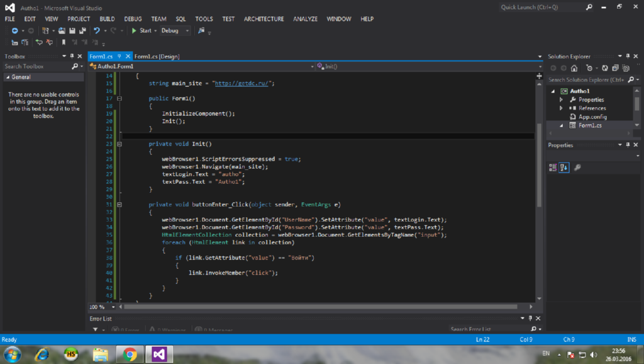The width and height of the screenshot is (644, 364).
Task: Toggle auto-hide pin on Toolbox panel
Action: point(72,56)
